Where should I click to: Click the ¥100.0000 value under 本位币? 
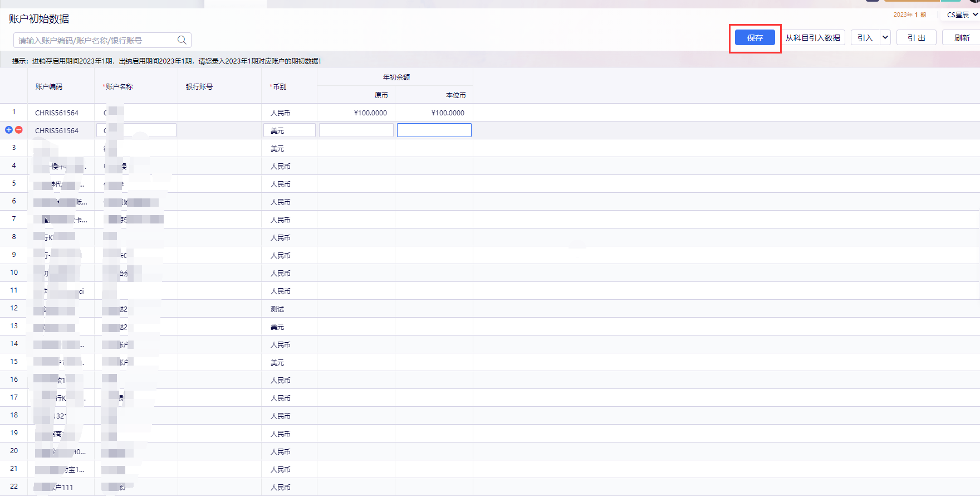point(448,113)
